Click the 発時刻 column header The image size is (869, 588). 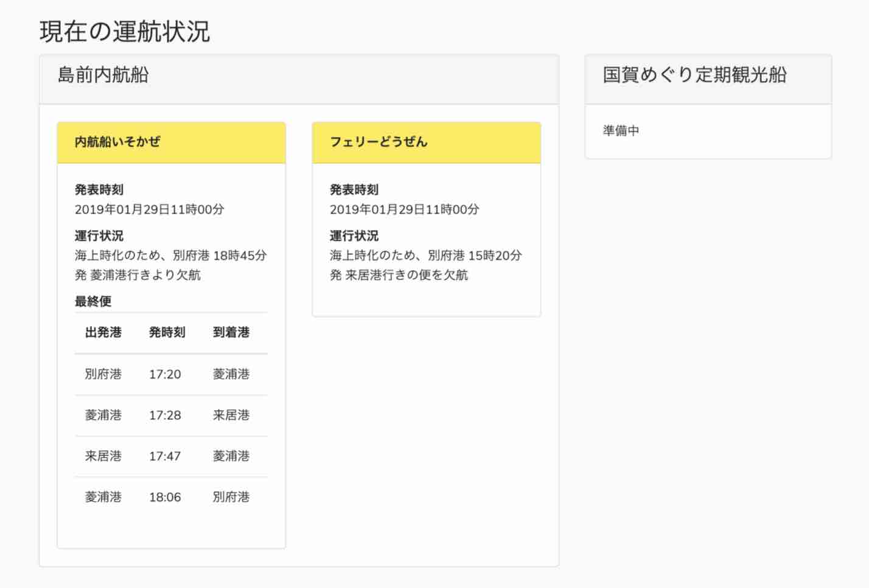[x=167, y=332]
